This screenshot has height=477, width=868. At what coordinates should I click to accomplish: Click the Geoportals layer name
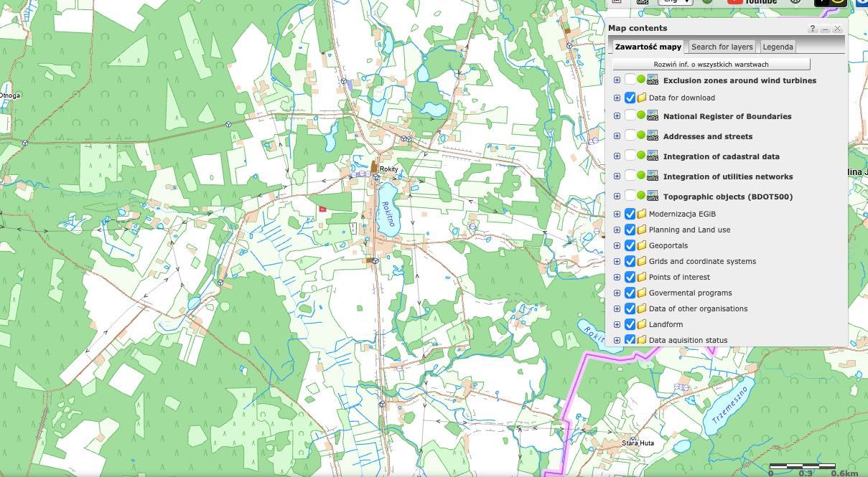(x=668, y=245)
